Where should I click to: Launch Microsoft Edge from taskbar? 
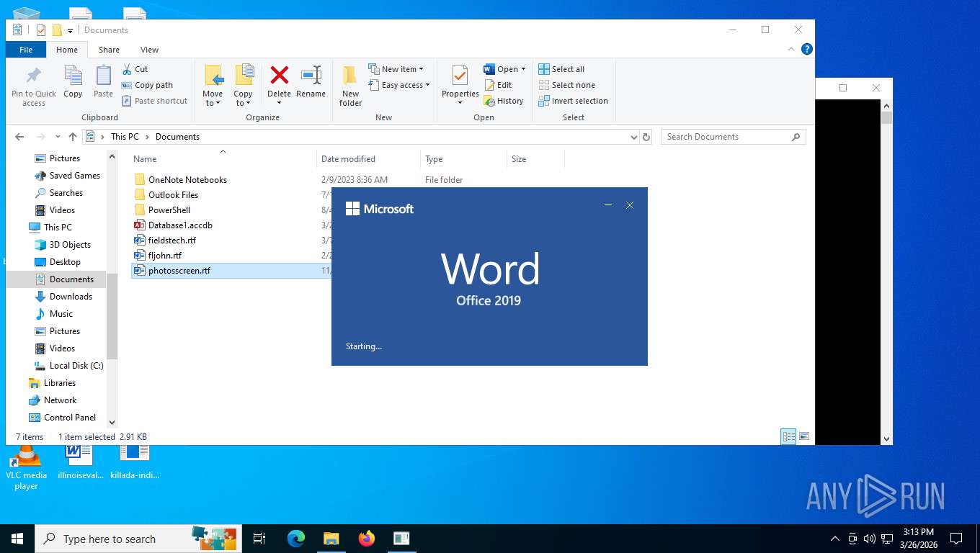[296, 539]
